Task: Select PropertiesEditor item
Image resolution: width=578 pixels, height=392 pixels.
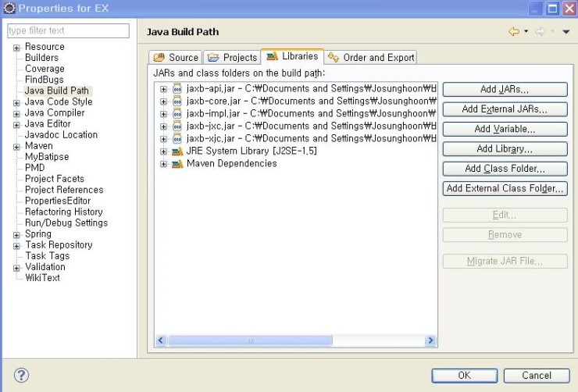Action: pos(58,201)
